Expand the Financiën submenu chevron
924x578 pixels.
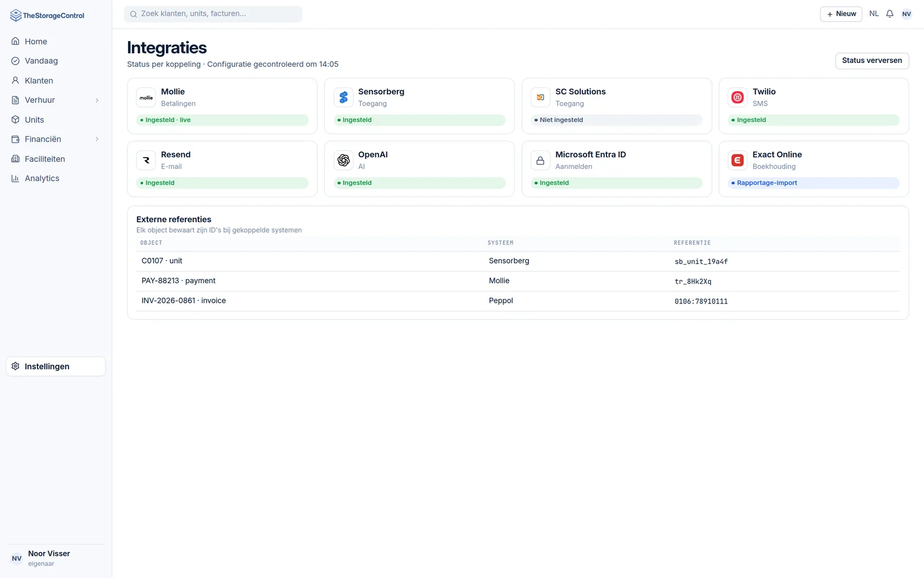click(x=97, y=139)
